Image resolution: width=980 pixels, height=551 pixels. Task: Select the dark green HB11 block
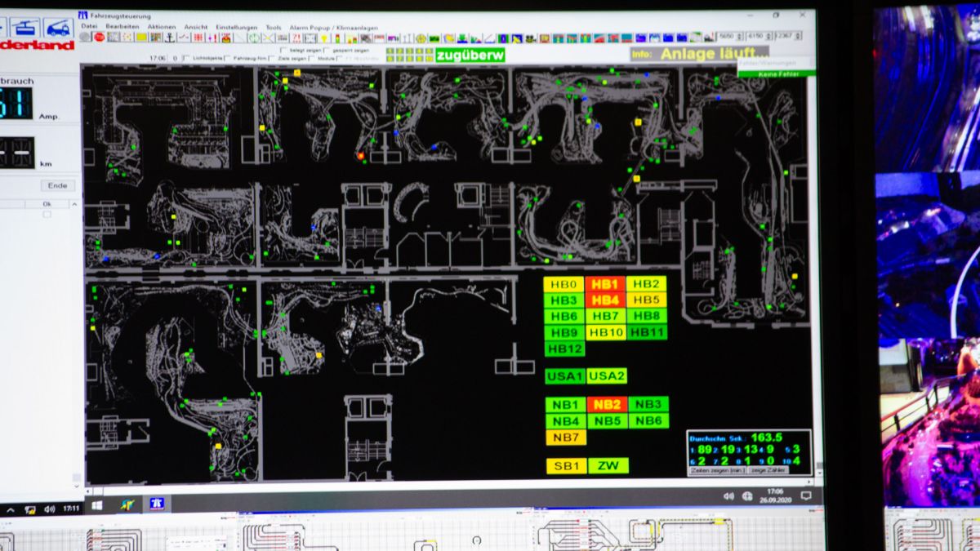647,332
